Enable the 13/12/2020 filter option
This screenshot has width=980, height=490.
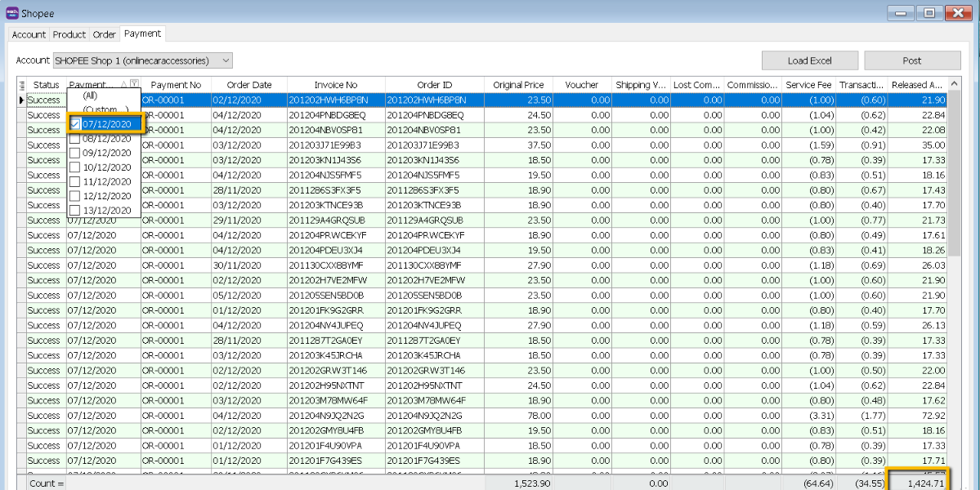75,210
